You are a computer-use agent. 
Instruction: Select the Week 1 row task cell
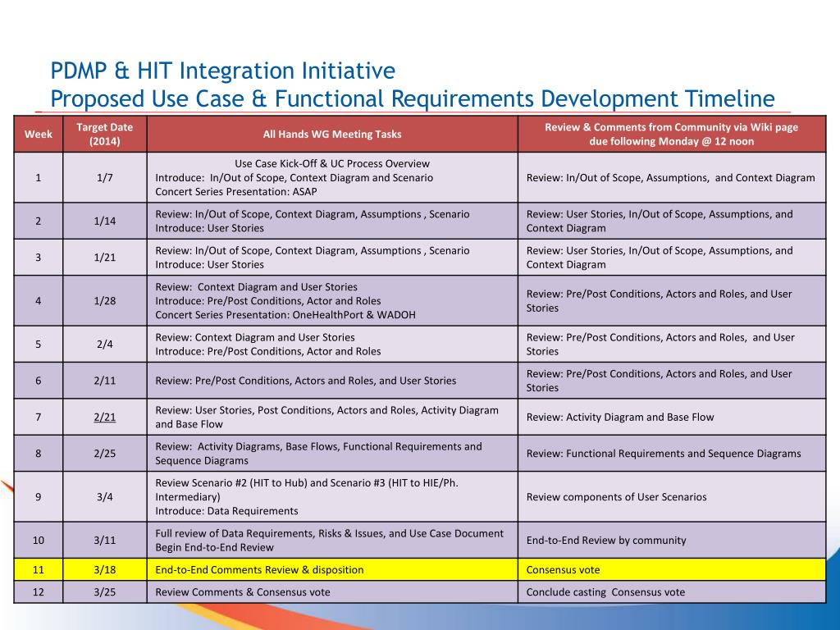click(x=333, y=177)
